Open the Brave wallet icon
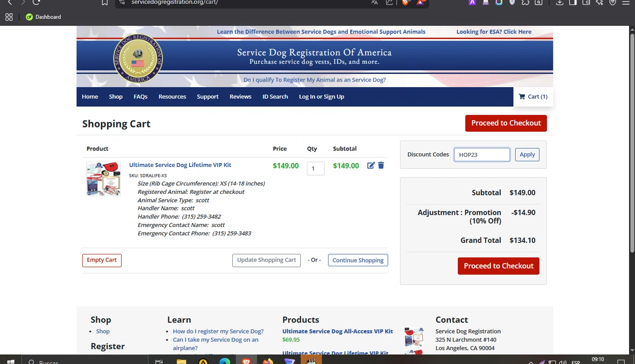Viewport: 635px width, 364px height. (x=586, y=3)
